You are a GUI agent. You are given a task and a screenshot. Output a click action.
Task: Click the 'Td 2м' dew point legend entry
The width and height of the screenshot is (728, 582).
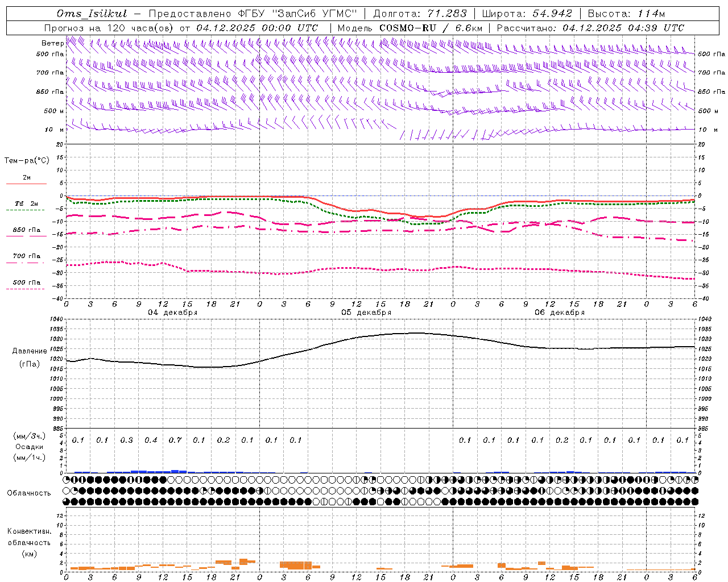27,203
